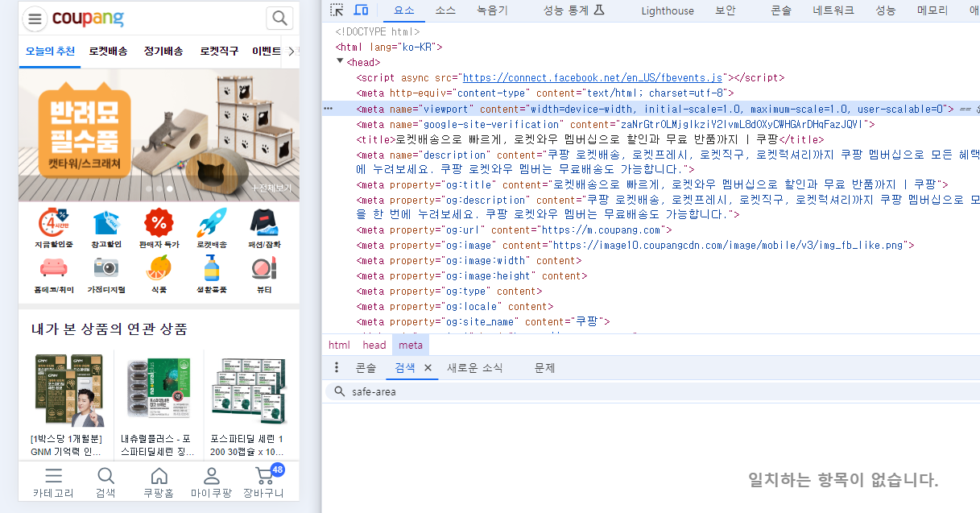Select 이벤트 tab
This screenshot has width=980, height=513.
(267, 51)
